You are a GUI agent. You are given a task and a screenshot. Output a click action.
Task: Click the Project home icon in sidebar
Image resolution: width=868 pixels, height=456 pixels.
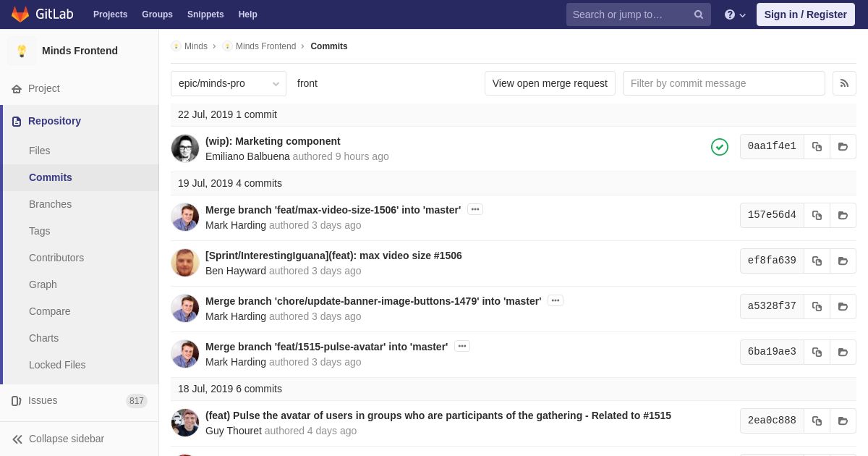(17, 88)
